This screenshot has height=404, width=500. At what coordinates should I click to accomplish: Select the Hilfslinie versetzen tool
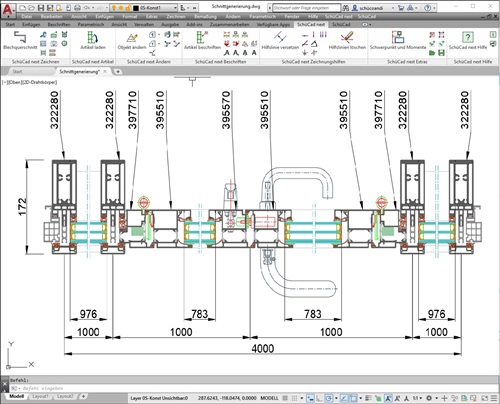[280, 37]
